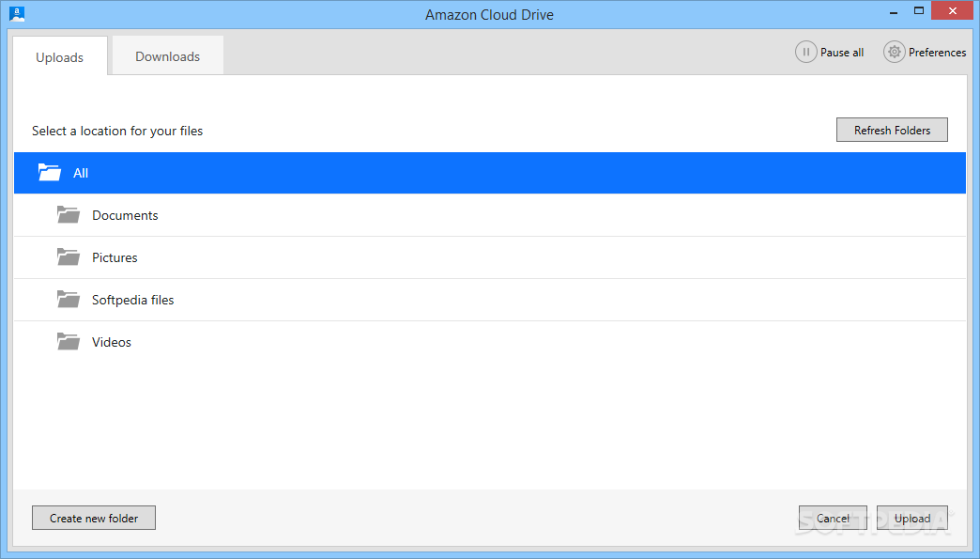Click the Videos folder icon
The height and width of the screenshot is (559, 980).
coord(69,342)
